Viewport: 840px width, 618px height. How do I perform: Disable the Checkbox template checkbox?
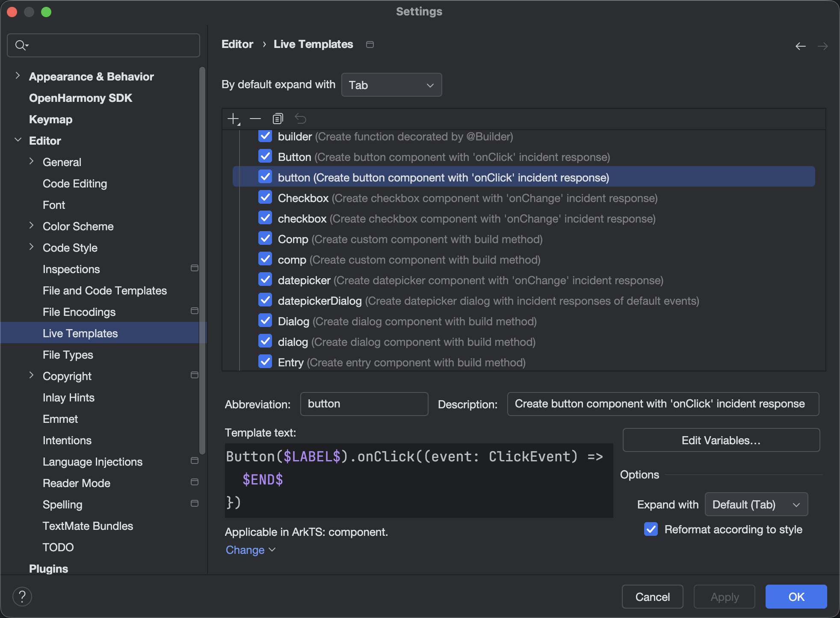(265, 198)
